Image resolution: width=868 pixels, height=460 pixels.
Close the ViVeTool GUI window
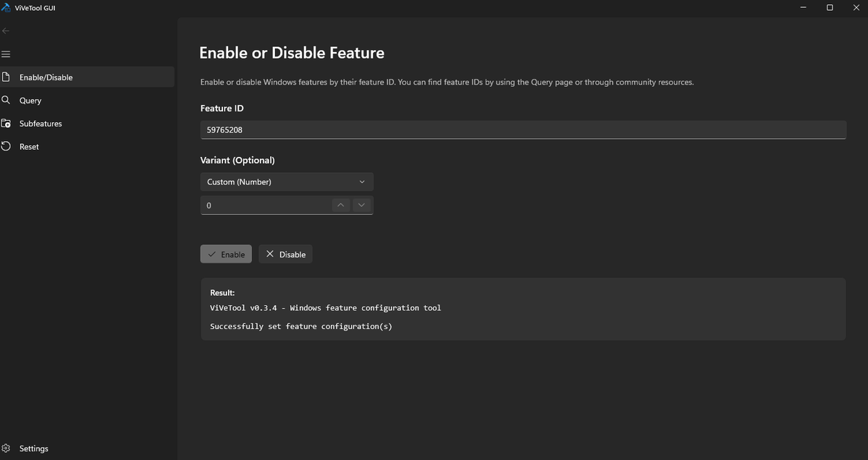[x=856, y=8]
